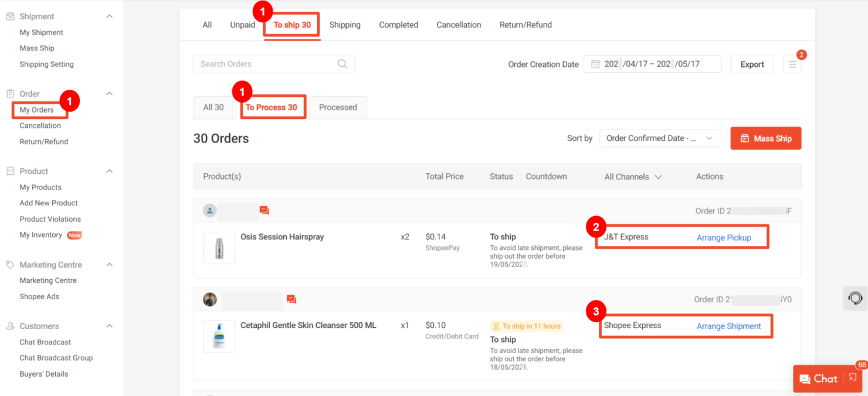Viewport: 868px width, 396px height.
Task: Click the Cetaphil Gentle Skin Cleanser product thumbnail
Action: [x=219, y=336]
